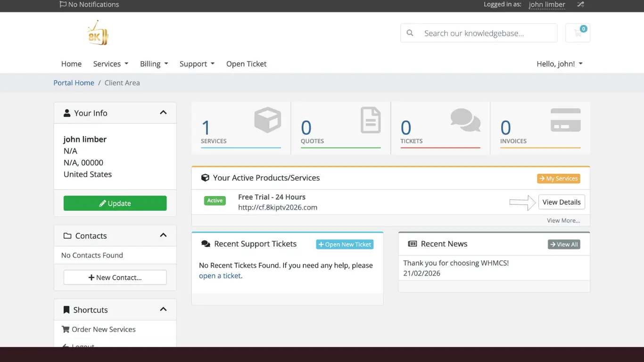Expand the Hello, john! account menu
Image resolution: width=644 pixels, height=362 pixels.
pyautogui.click(x=560, y=64)
